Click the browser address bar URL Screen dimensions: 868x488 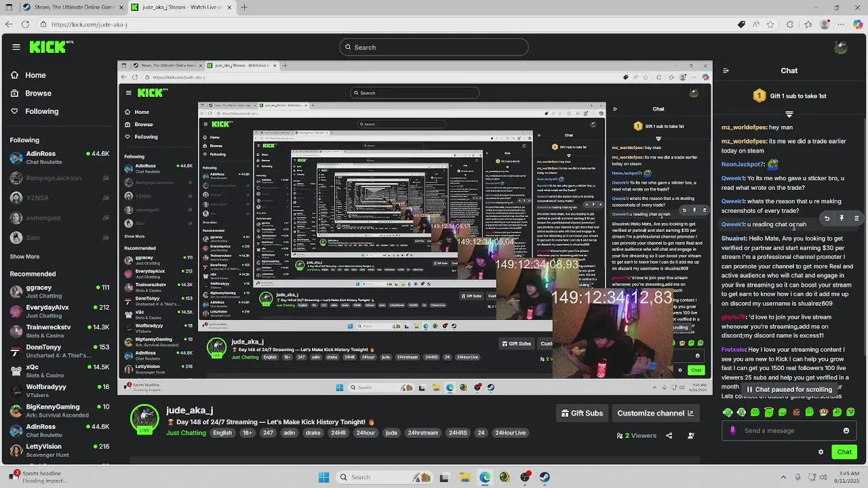point(90,24)
